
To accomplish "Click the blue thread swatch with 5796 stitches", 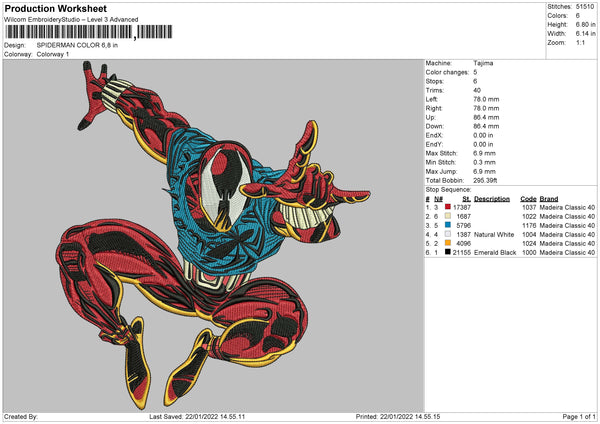I will pos(446,224).
